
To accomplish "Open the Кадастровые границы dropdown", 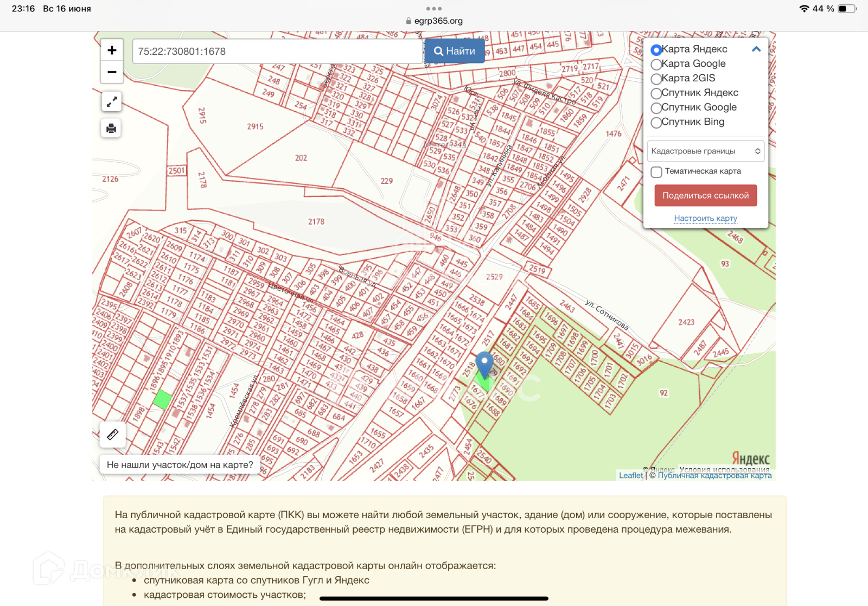I will click(x=705, y=151).
